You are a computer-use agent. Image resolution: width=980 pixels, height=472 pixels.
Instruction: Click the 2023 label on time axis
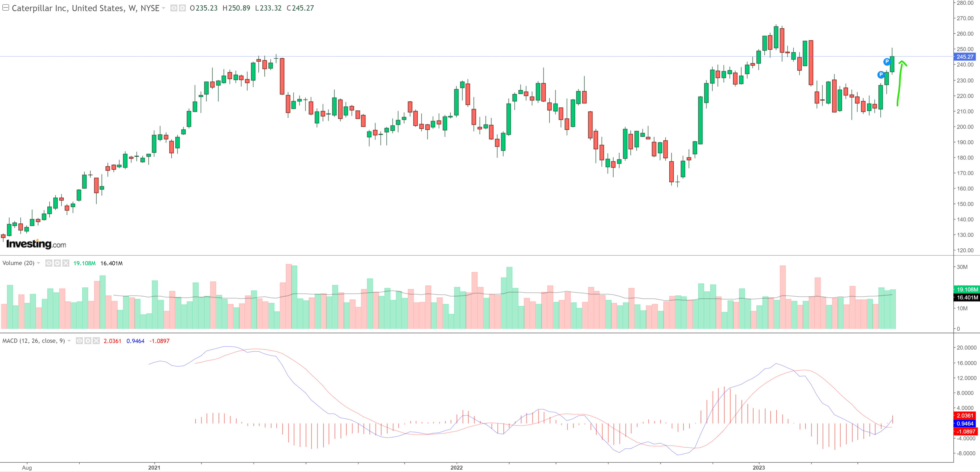(x=759, y=467)
